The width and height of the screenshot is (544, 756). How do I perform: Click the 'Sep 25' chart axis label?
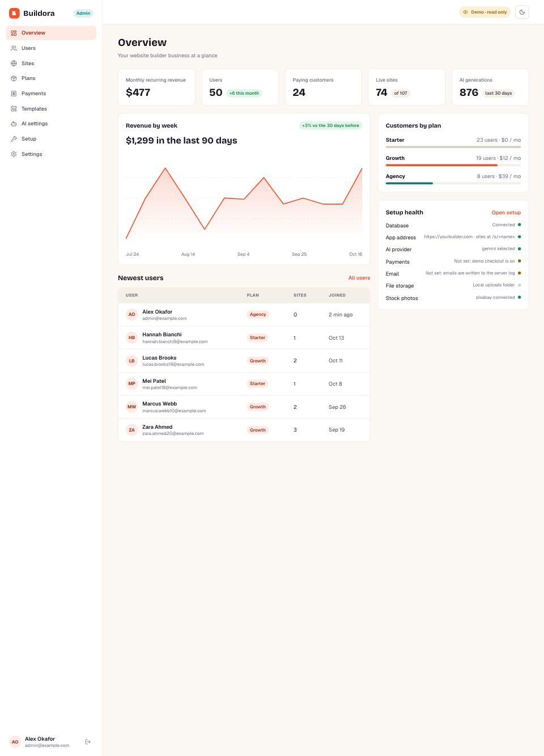(x=299, y=254)
